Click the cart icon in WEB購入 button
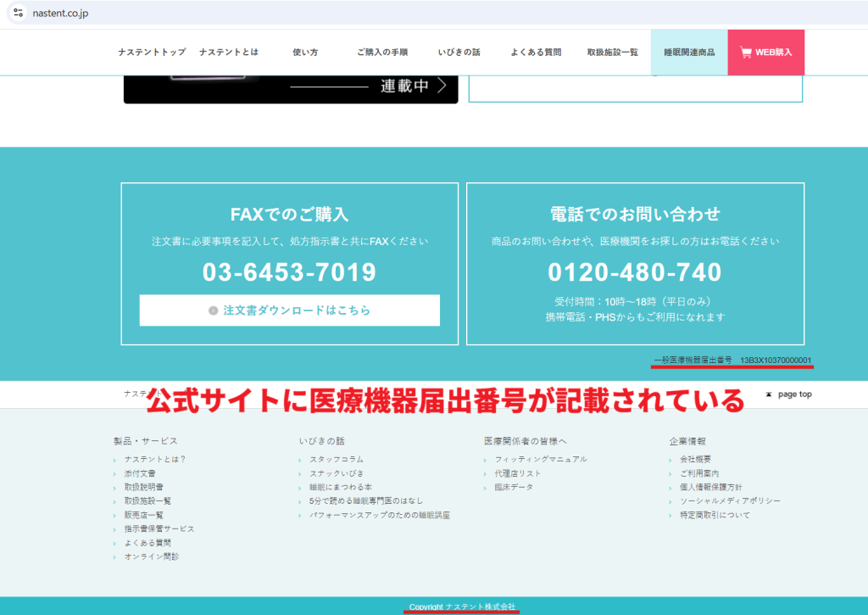Screen dimensions: 868x615 click(745, 52)
